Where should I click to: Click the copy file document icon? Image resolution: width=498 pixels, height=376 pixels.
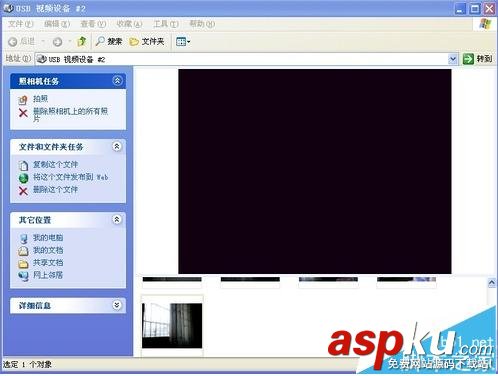[x=23, y=165]
